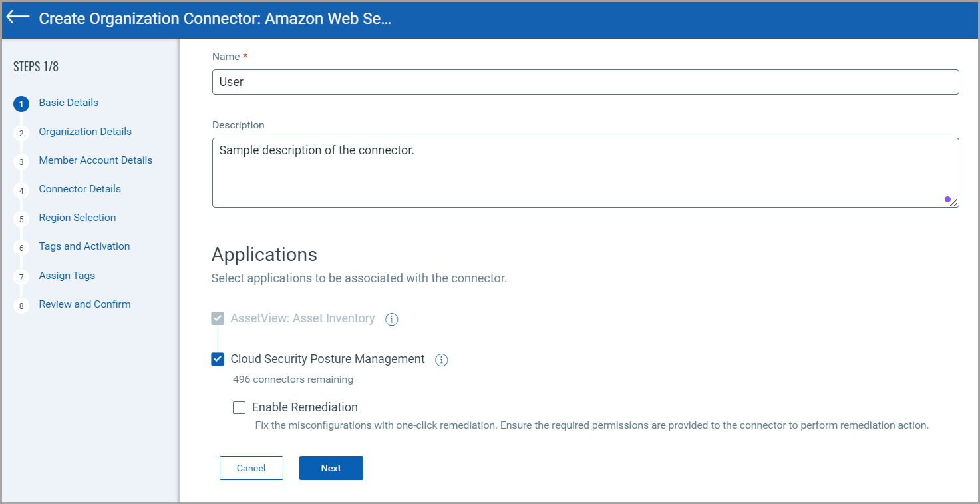Open Tags and Activation step
Viewport: 980px width, 504px height.
(x=84, y=246)
